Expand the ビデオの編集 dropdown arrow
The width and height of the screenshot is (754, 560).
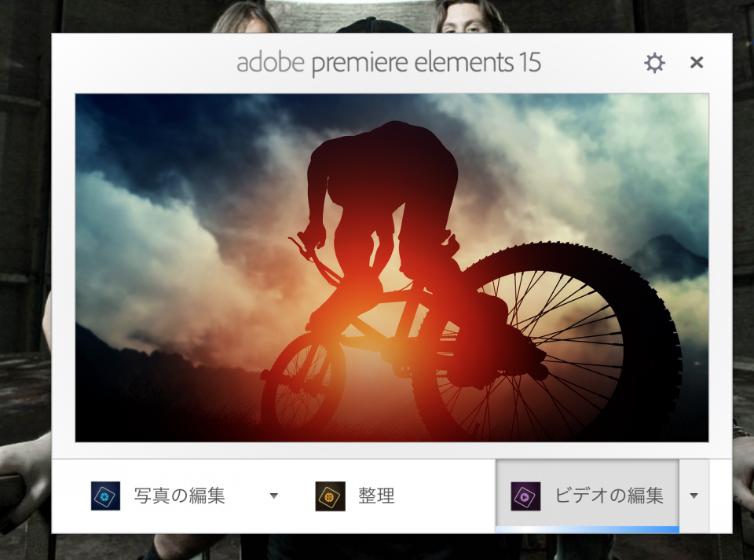pyautogui.click(x=694, y=496)
